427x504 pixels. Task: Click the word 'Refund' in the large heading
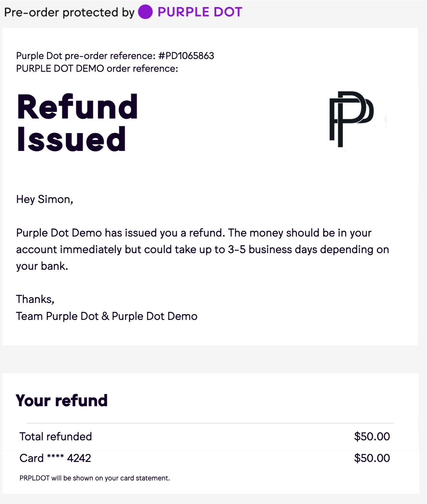pyautogui.click(x=77, y=107)
